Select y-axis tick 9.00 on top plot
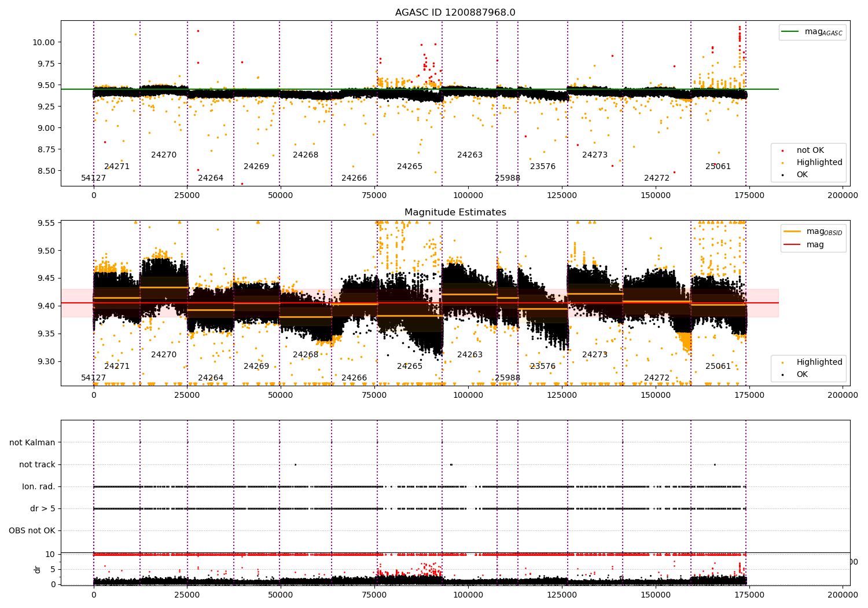 pos(46,128)
